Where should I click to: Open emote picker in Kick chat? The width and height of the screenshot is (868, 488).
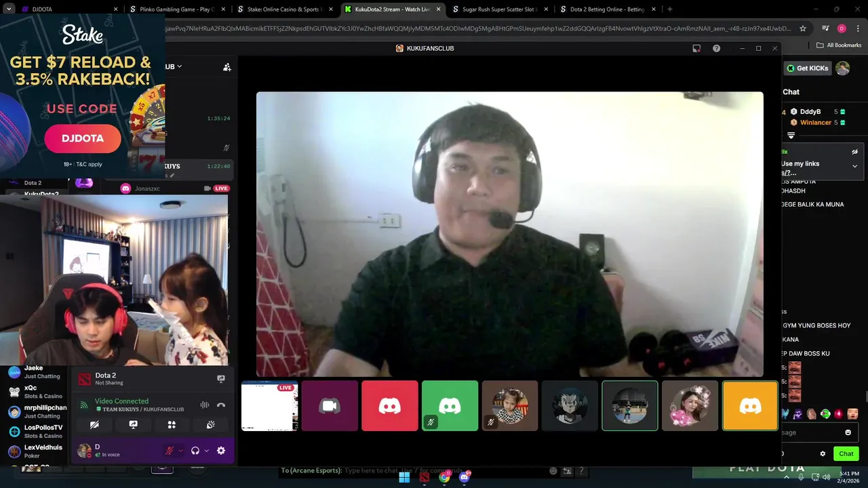[848, 432]
